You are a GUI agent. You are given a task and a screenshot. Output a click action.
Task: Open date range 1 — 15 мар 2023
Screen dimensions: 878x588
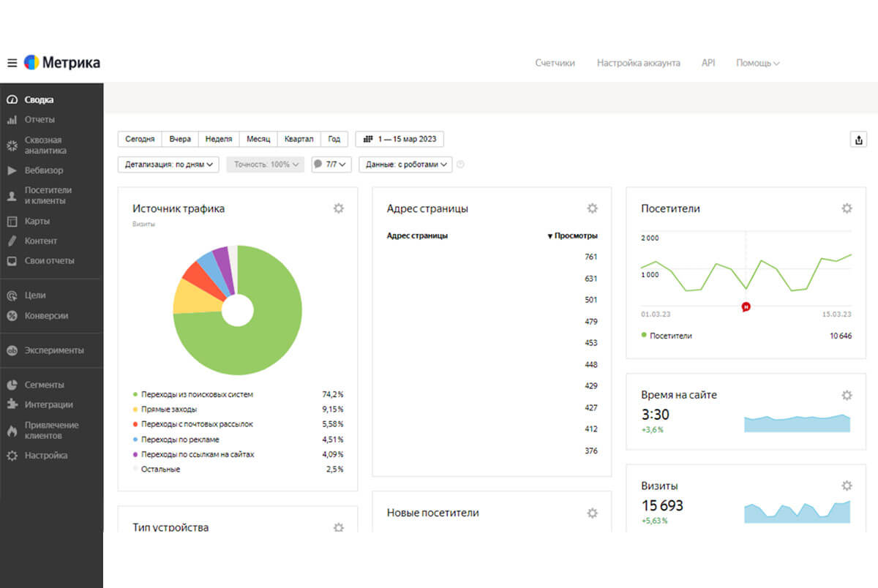pos(399,139)
